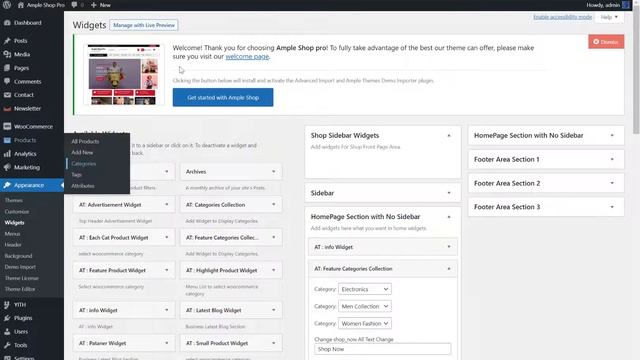Open Customize under Appearance
Viewport: 640px width, 360px height.
tap(17, 211)
